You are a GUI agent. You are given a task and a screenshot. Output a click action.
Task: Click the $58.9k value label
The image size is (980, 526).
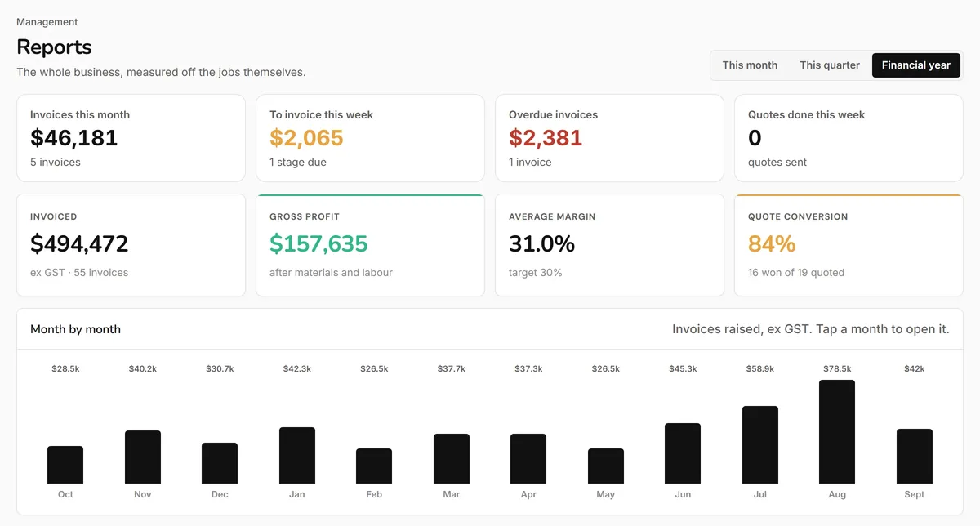(760, 369)
